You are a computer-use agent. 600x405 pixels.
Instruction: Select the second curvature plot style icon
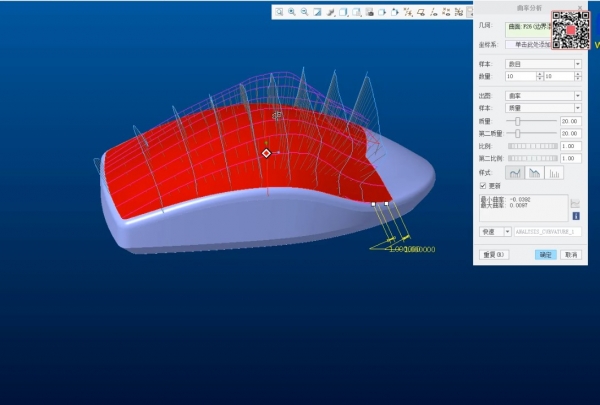tap(535, 173)
